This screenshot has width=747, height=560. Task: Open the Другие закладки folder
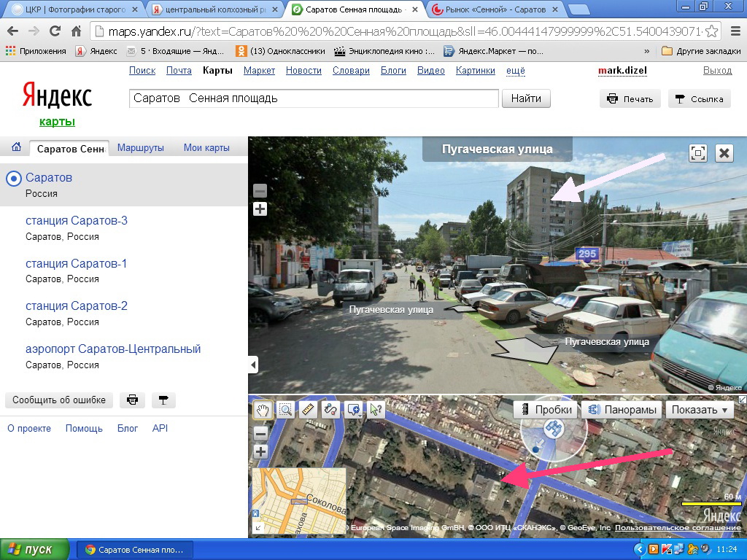(x=701, y=51)
